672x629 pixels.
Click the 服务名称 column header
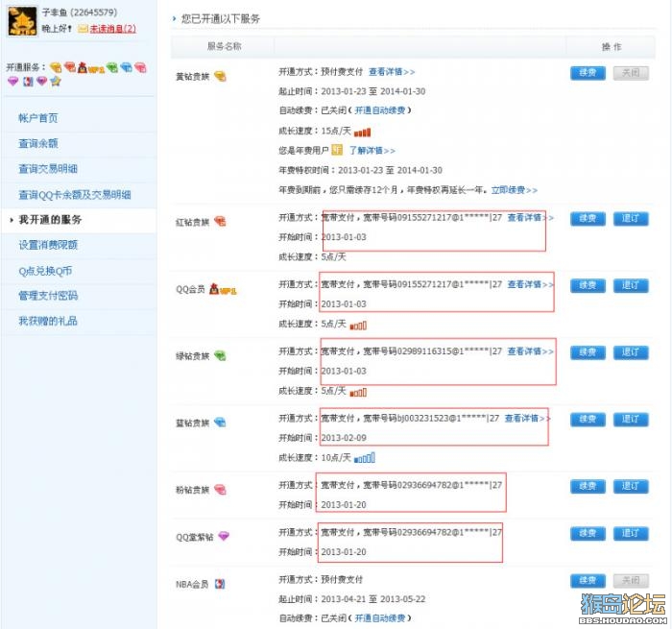coord(224,46)
